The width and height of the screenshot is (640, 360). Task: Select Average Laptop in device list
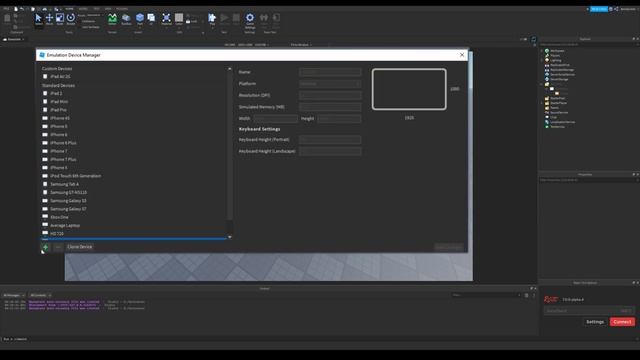coord(135,225)
